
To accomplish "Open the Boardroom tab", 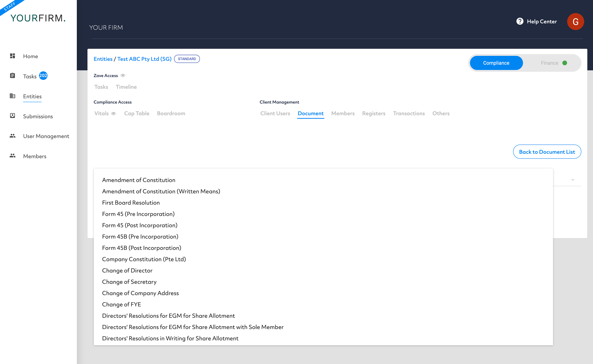I will pyautogui.click(x=171, y=113).
